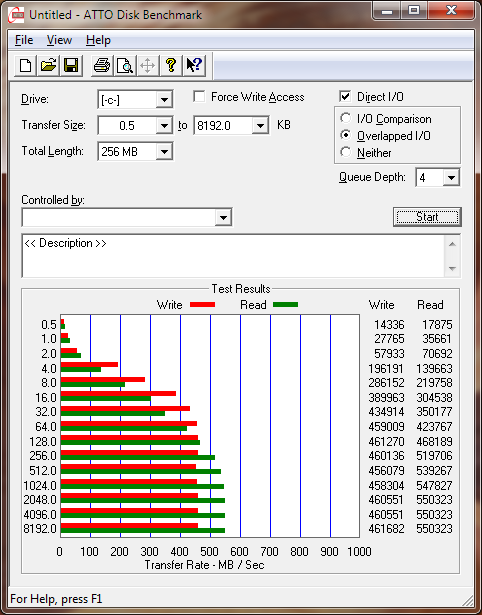The image size is (482, 615).
Task: Open the Total Length 256 MB dropdown
Action: [164, 151]
